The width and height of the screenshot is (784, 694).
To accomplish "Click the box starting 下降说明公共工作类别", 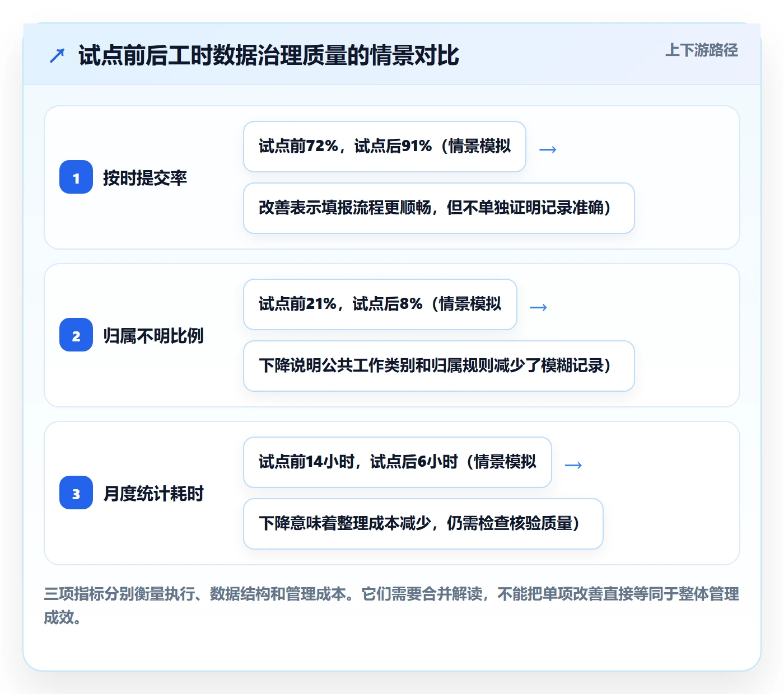I will 439,366.
